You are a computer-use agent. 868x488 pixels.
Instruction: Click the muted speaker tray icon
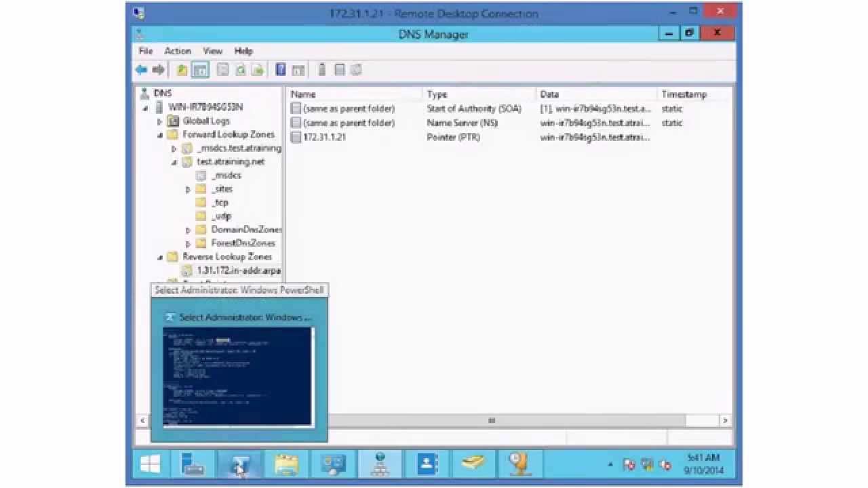pyautogui.click(x=666, y=465)
